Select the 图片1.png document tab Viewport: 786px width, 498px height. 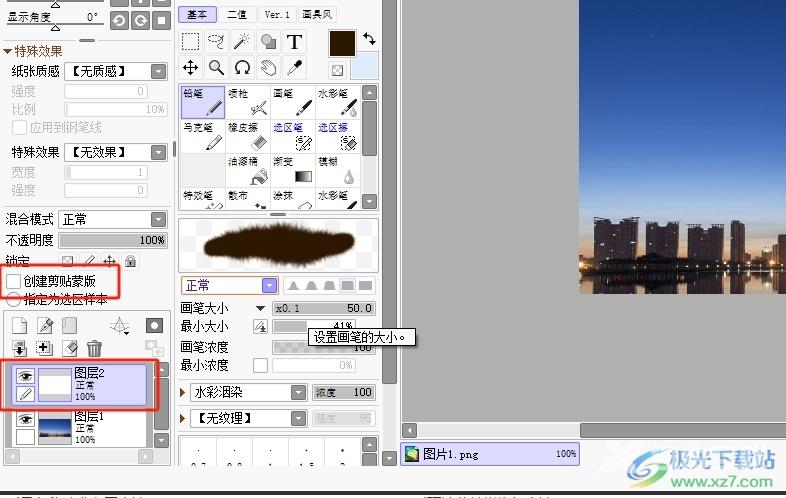[x=490, y=454]
